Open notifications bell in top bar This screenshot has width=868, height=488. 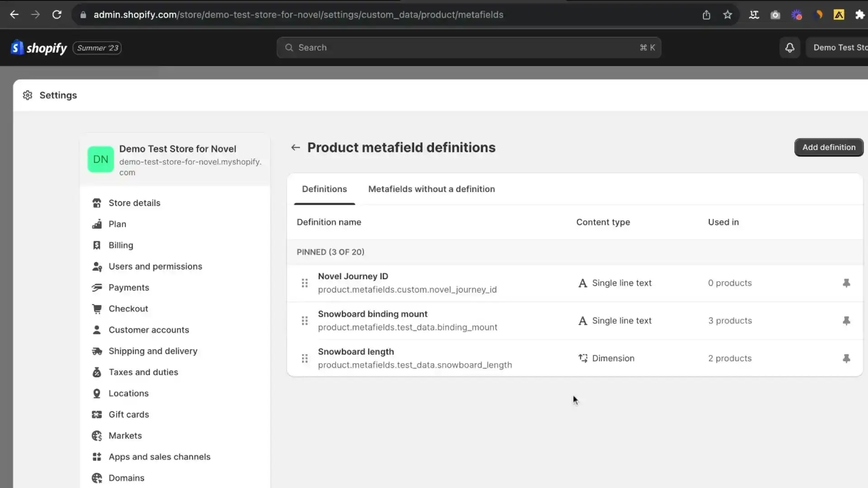789,48
